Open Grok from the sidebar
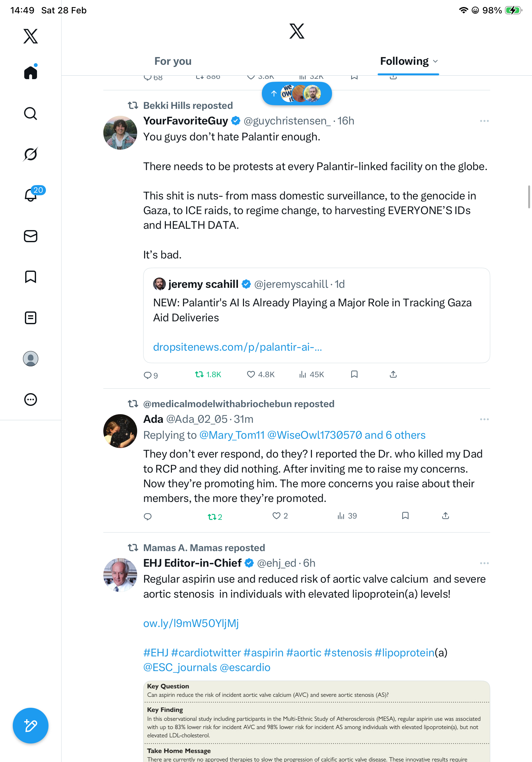The height and width of the screenshot is (762, 532). pos(31,154)
